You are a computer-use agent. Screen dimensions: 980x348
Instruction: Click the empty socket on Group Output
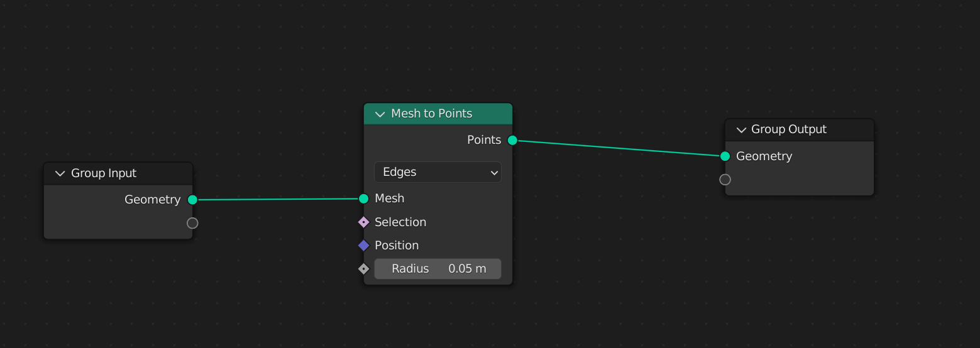coord(725,180)
